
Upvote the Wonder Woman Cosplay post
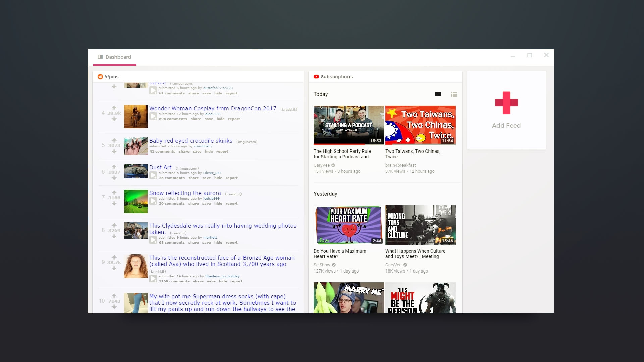(114, 108)
